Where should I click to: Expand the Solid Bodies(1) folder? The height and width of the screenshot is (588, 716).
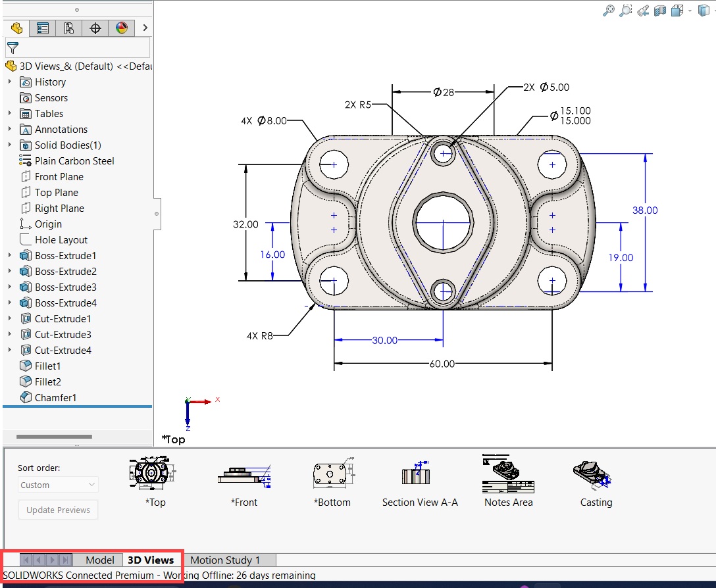tap(10, 145)
